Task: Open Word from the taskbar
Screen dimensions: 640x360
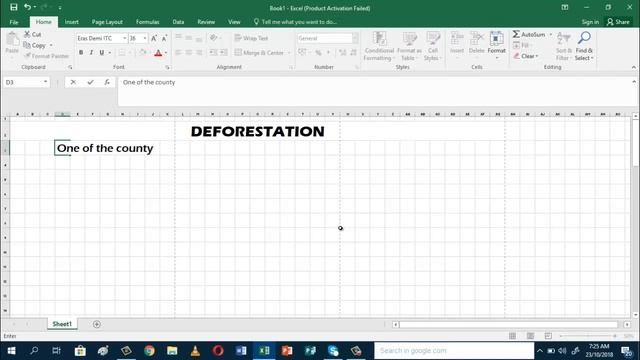Action: click(241, 351)
